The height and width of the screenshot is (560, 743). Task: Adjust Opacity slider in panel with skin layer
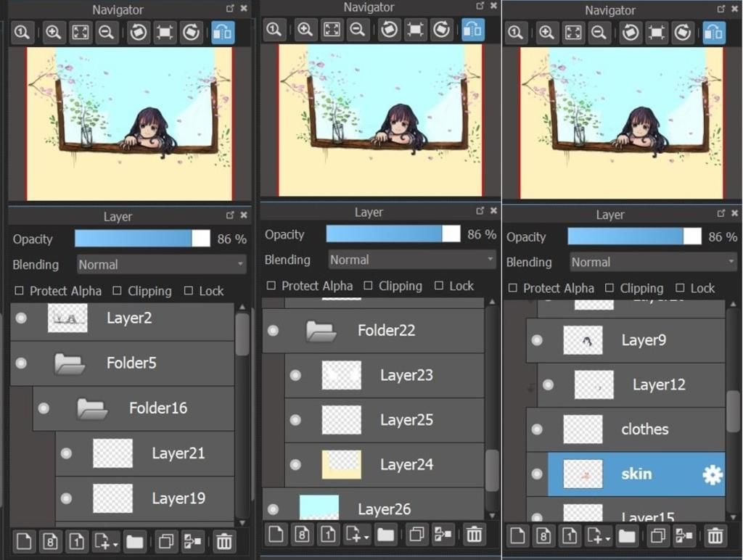coord(634,236)
